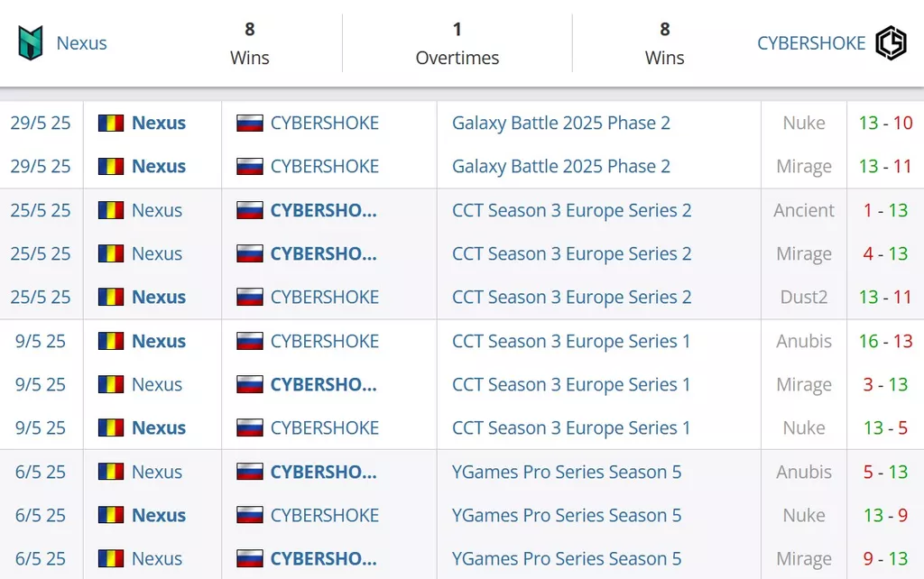
Task: Click Russian flag in 29/5 Mirage row
Action: [249, 166]
